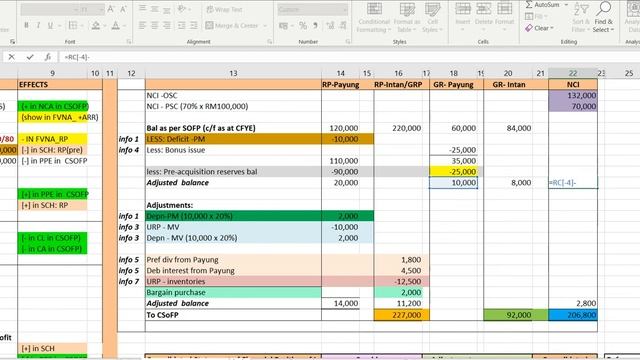Apply Percent Style
Image resolution: width=640 pixels, height=360 pixels.
pyautogui.click(x=303, y=25)
